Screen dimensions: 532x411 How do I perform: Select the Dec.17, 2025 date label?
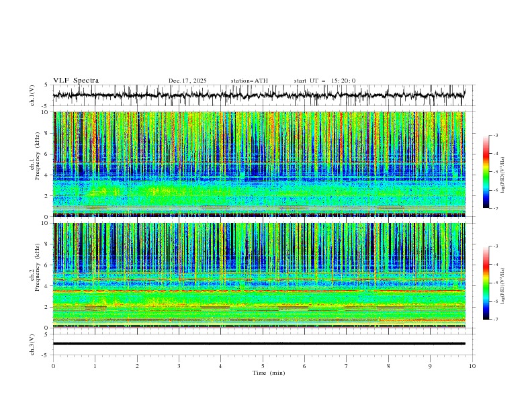pyautogui.click(x=187, y=81)
